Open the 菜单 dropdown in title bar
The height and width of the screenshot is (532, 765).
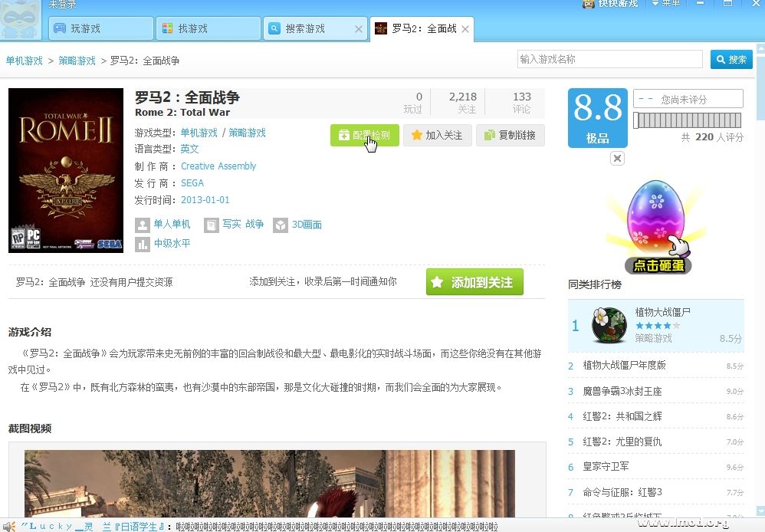665,4
